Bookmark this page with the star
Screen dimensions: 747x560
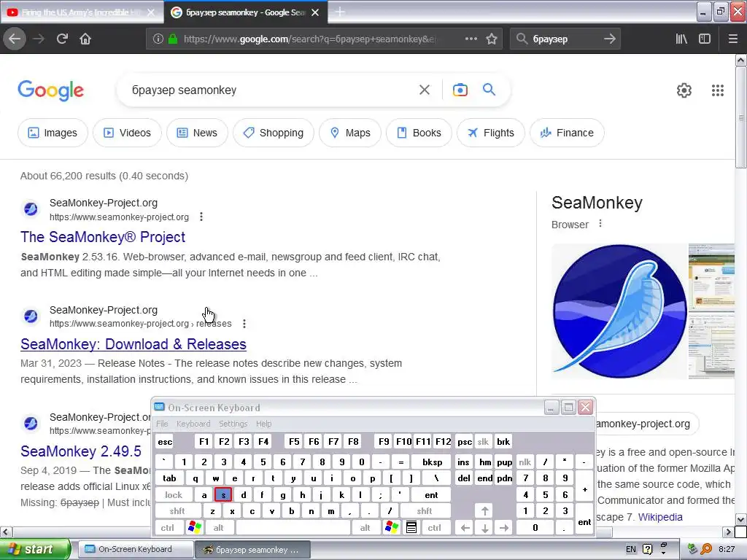(x=492, y=39)
